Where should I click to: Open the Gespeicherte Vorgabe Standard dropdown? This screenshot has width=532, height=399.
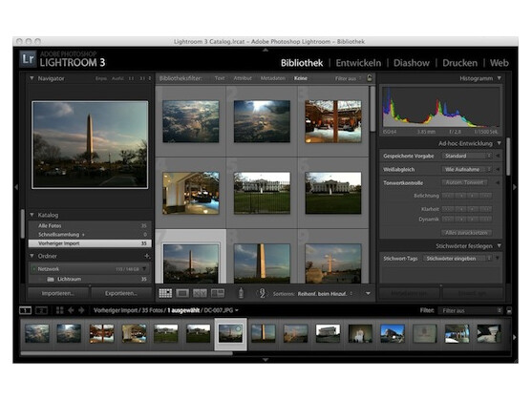click(467, 156)
